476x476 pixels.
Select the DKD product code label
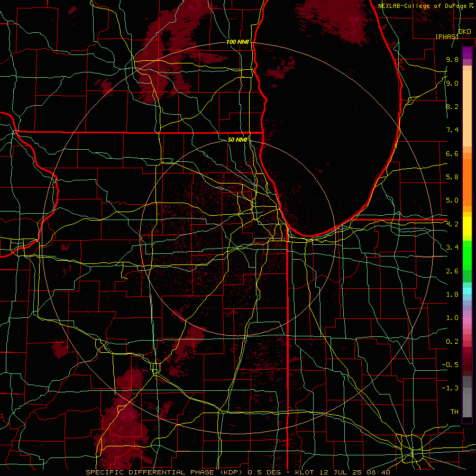(x=465, y=32)
